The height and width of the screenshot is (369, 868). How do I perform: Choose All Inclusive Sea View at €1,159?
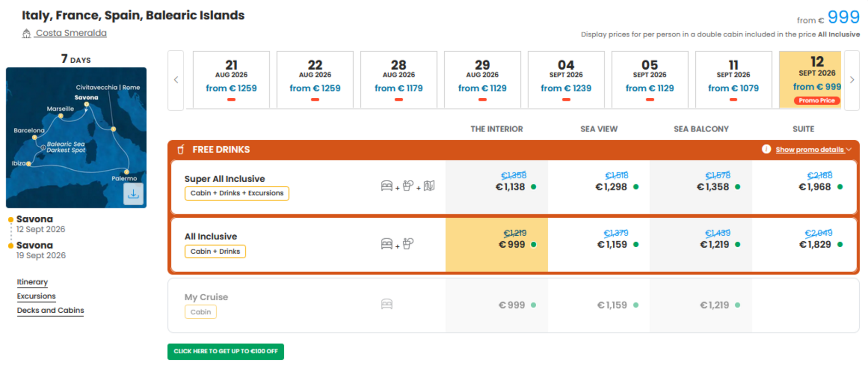(599, 244)
